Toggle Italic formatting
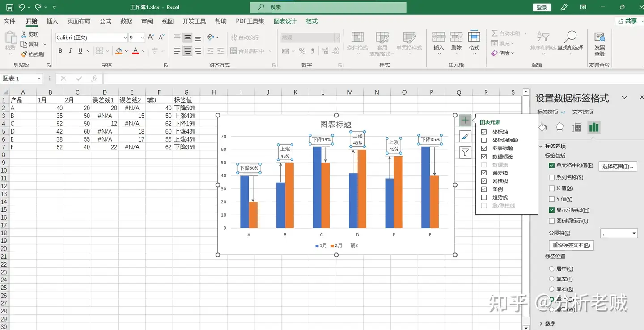Screen dimensions: 644x330 tap(70, 51)
